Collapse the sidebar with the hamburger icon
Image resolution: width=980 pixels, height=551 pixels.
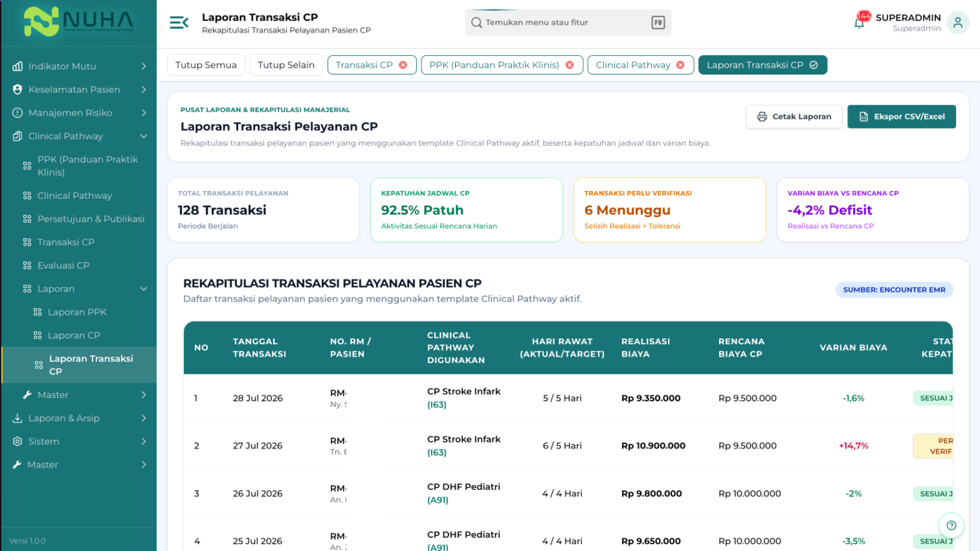tap(179, 23)
